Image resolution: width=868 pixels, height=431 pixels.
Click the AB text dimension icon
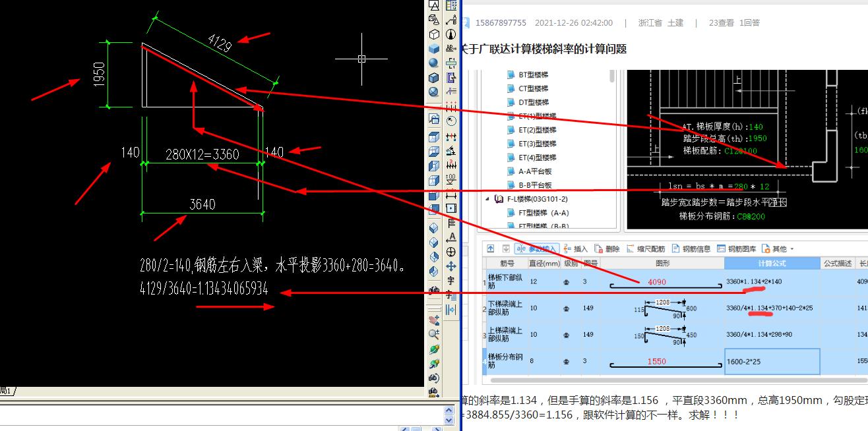point(451,48)
